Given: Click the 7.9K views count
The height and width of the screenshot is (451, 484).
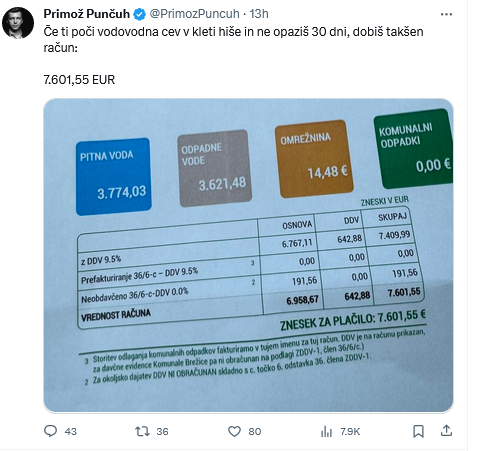Looking at the screenshot, I should tap(350, 432).
